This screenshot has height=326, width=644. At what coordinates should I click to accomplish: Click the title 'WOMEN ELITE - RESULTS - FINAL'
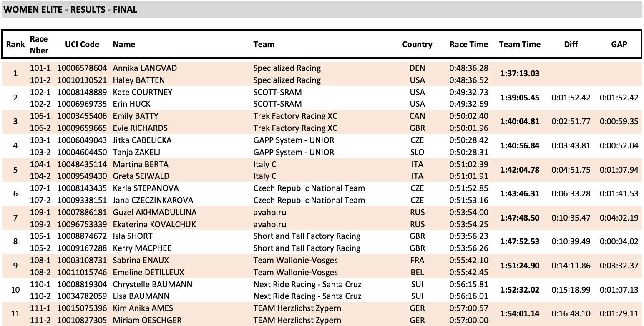(x=70, y=9)
